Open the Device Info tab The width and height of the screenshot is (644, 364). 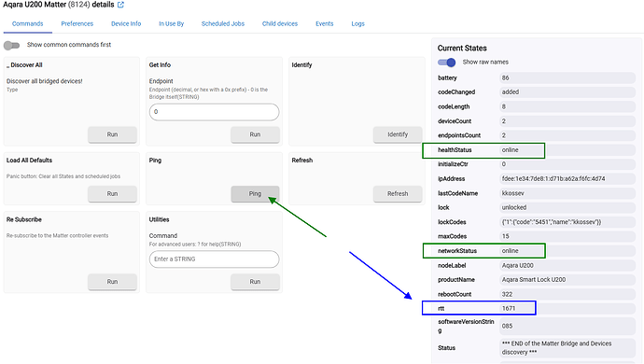click(126, 24)
